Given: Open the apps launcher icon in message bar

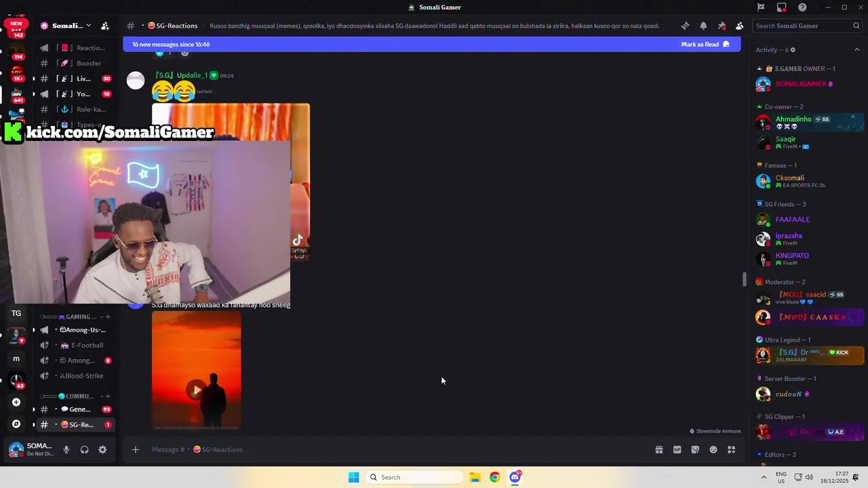Looking at the screenshot, I should pos(732,449).
